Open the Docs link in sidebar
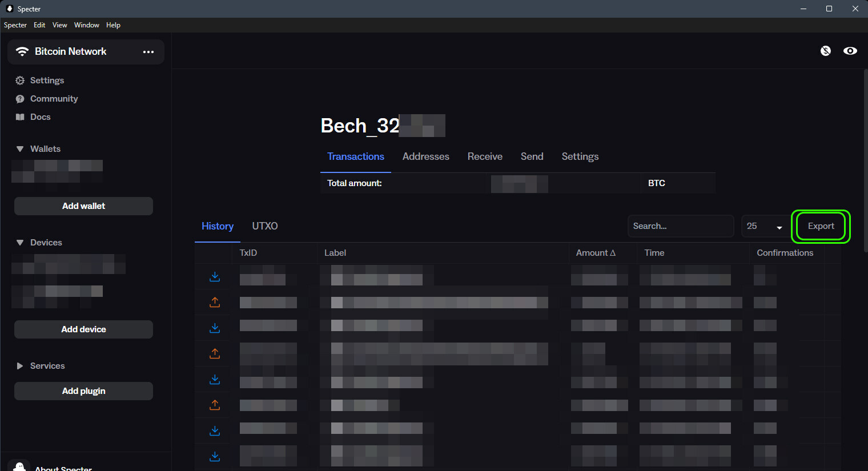 click(x=41, y=117)
